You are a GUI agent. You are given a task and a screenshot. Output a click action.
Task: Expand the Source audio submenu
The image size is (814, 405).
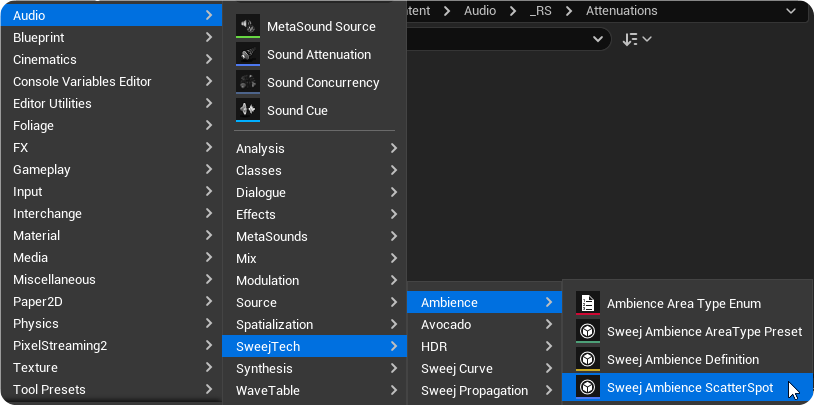pos(315,302)
